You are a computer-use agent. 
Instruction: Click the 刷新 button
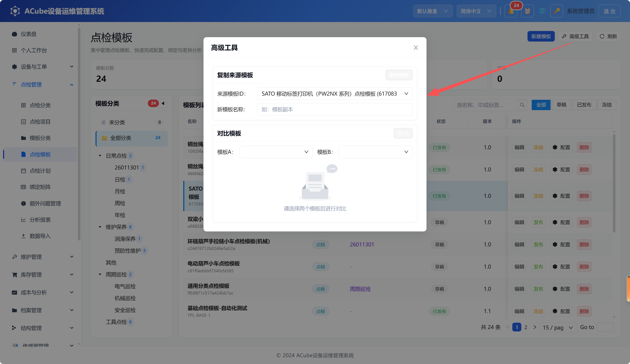[x=608, y=36]
